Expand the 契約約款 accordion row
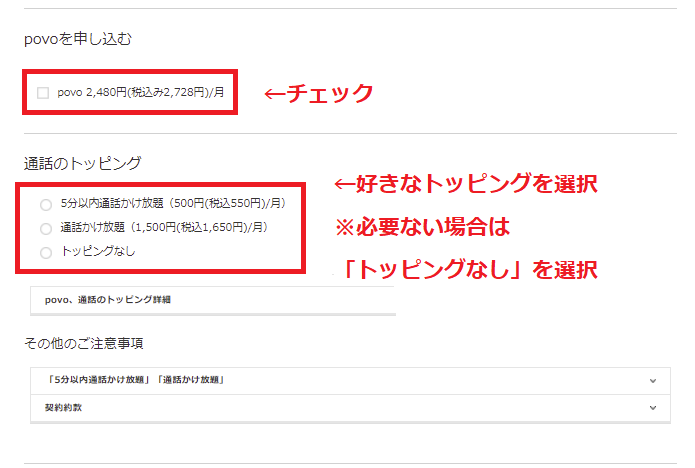Viewport: 695px width, 468px height. point(340,408)
